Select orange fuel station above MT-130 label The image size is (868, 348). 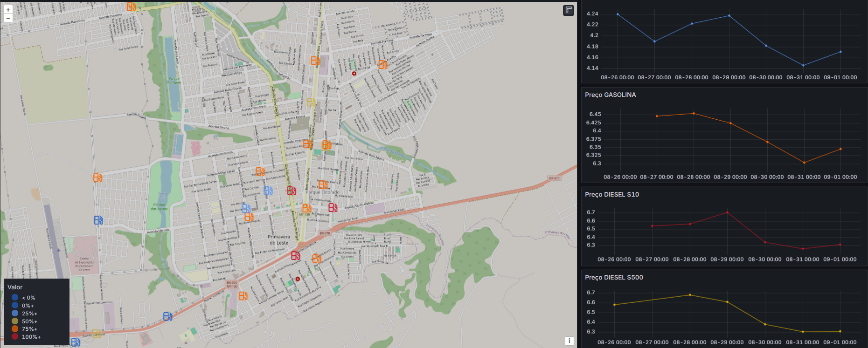coord(306,208)
